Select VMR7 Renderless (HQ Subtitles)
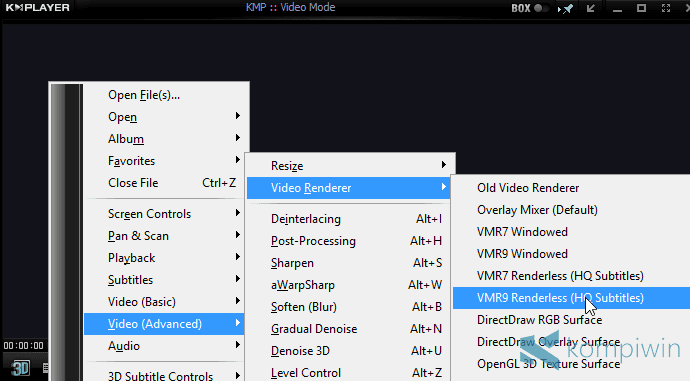Image resolution: width=690 pixels, height=381 pixels. 571,276
